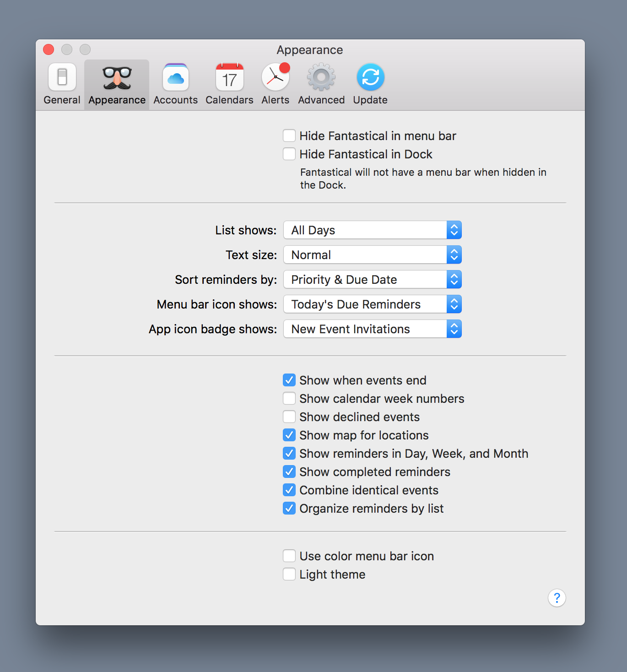Change Text size from Normal
This screenshot has width=627, height=672.
click(x=372, y=255)
